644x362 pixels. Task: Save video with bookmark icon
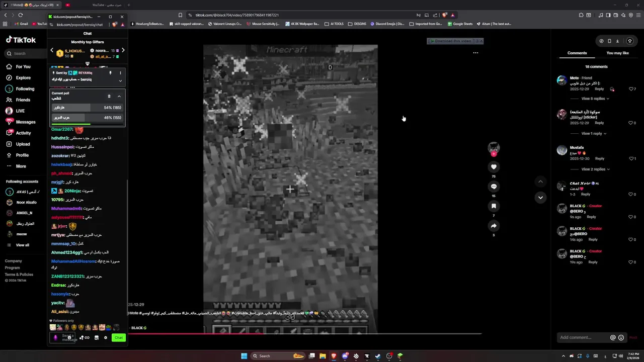(x=494, y=206)
